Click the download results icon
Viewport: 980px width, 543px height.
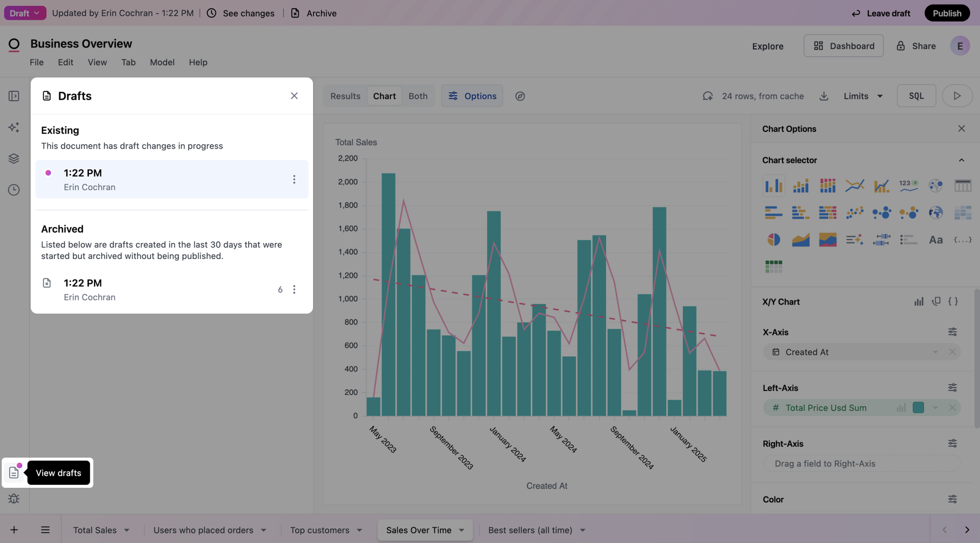pyautogui.click(x=823, y=96)
